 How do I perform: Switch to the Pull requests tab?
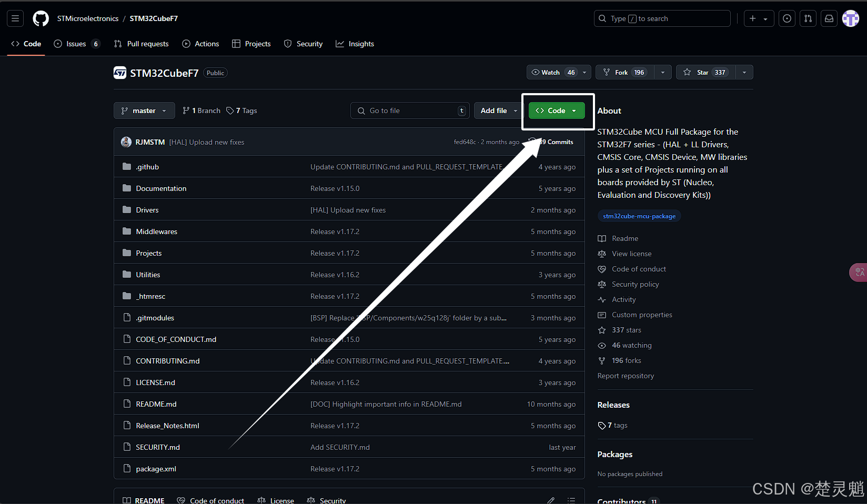pyautogui.click(x=142, y=44)
